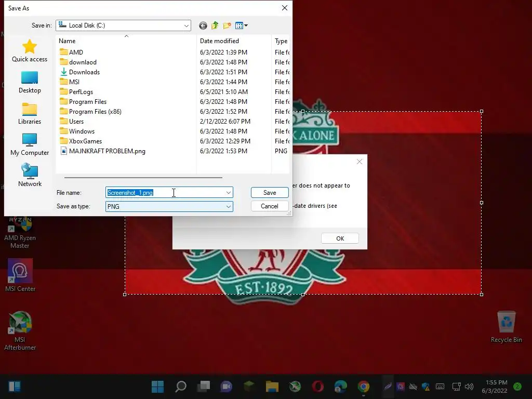The image size is (532, 399).
Task: Open Microsoft Edge from taskbar
Action: coord(341,387)
